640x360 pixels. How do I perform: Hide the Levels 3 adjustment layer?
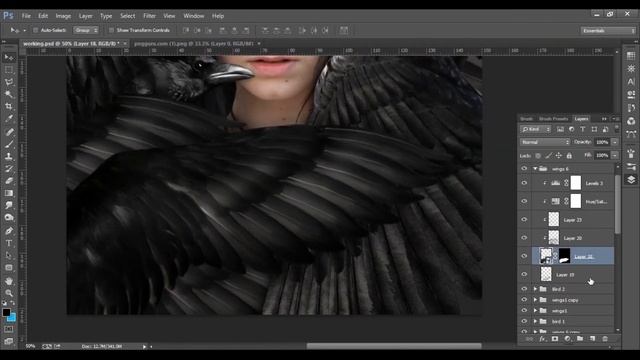pyautogui.click(x=524, y=183)
